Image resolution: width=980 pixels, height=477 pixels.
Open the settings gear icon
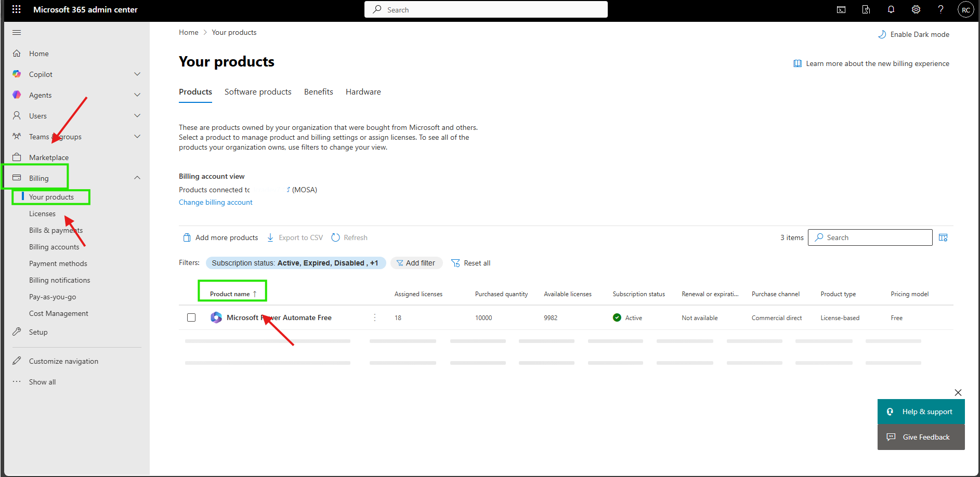[x=916, y=9]
